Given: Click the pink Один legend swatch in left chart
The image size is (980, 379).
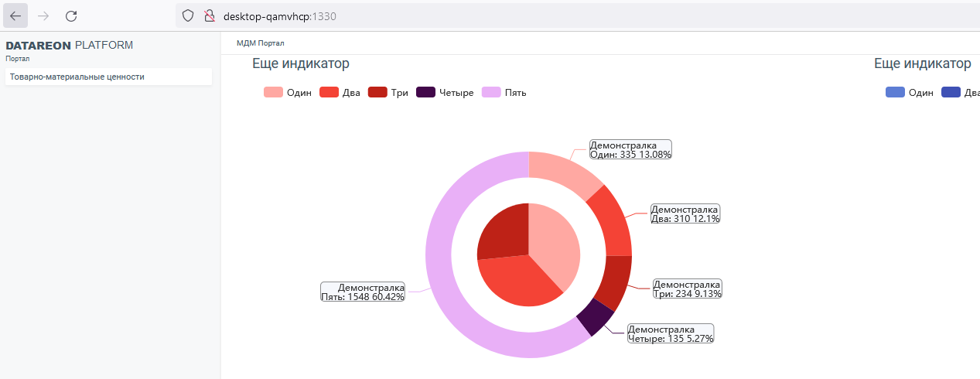Looking at the screenshot, I should tap(273, 93).
